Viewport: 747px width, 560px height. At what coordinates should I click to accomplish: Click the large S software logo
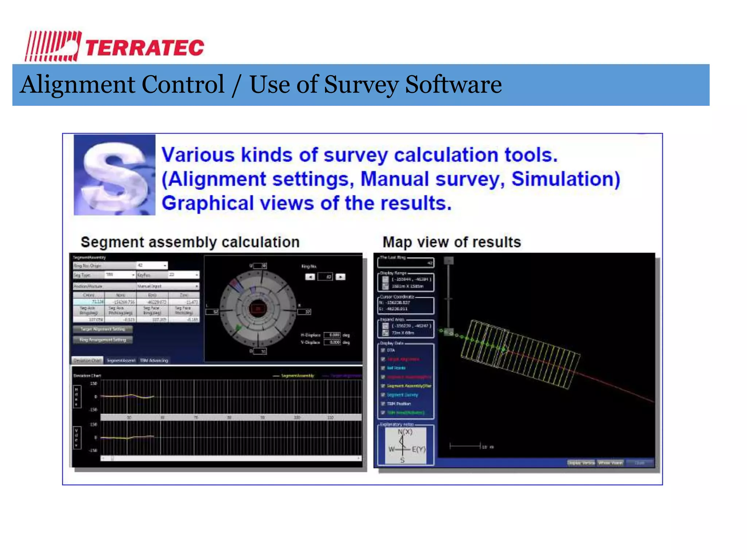click(115, 175)
